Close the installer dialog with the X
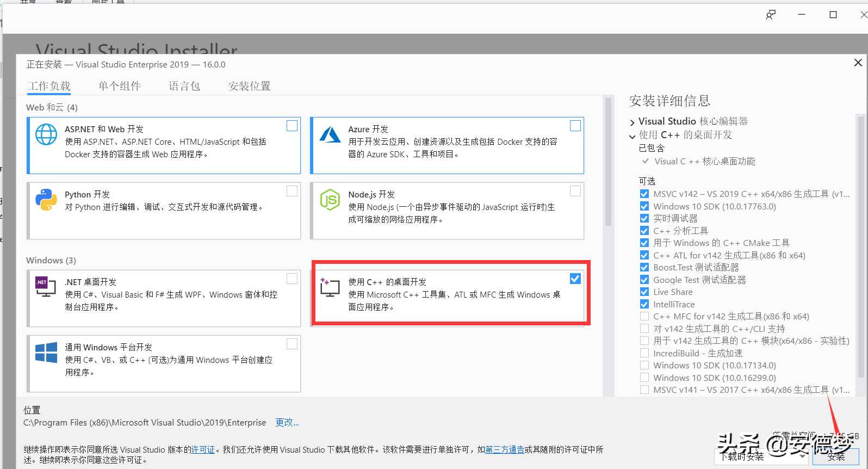The height and width of the screenshot is (469, 868). [x=858, y=63]
